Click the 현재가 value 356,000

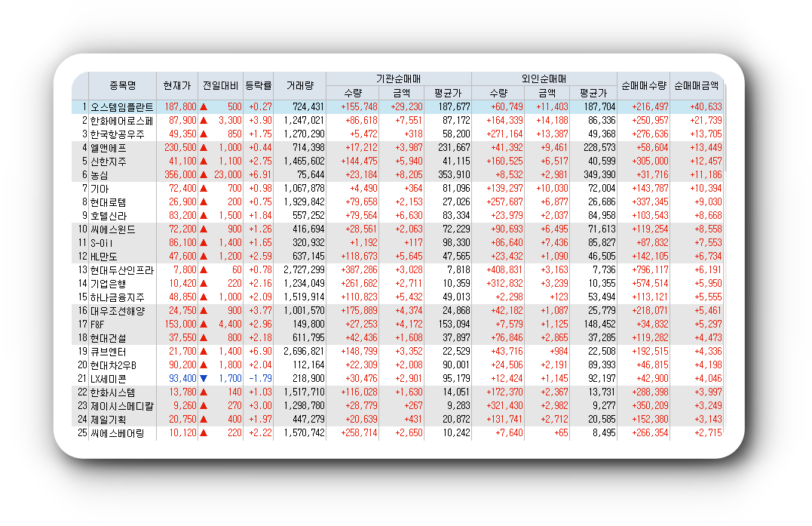click(181, 174)
